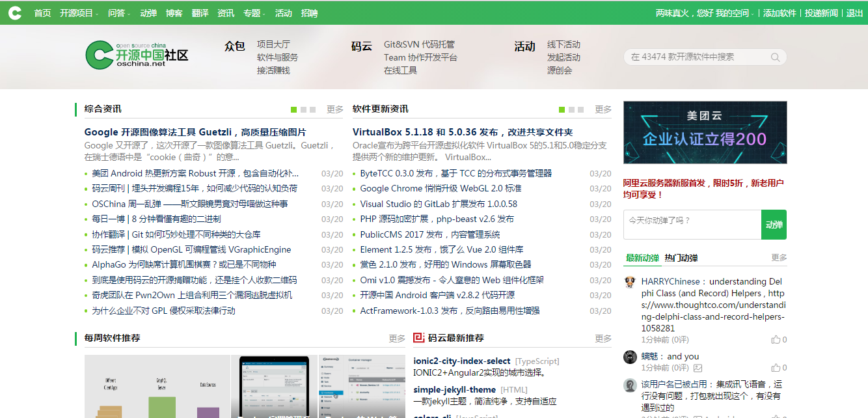Click the white OSChina logo in top bar
Screen dimensions: 868x418
14,12
